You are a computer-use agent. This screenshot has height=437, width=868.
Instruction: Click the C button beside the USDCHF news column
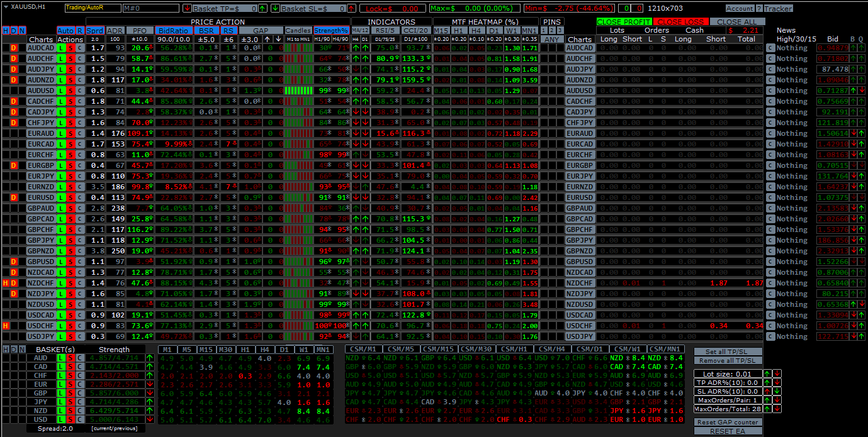click(x=770, y=326)
